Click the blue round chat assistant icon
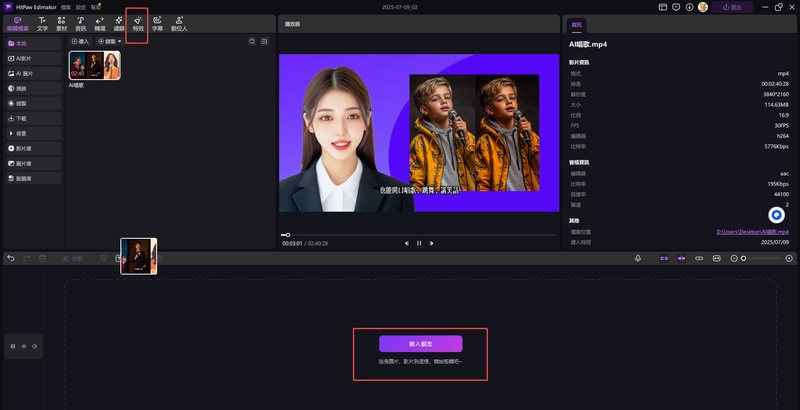Screen dimensions: 800x410 tap(777, 215)
